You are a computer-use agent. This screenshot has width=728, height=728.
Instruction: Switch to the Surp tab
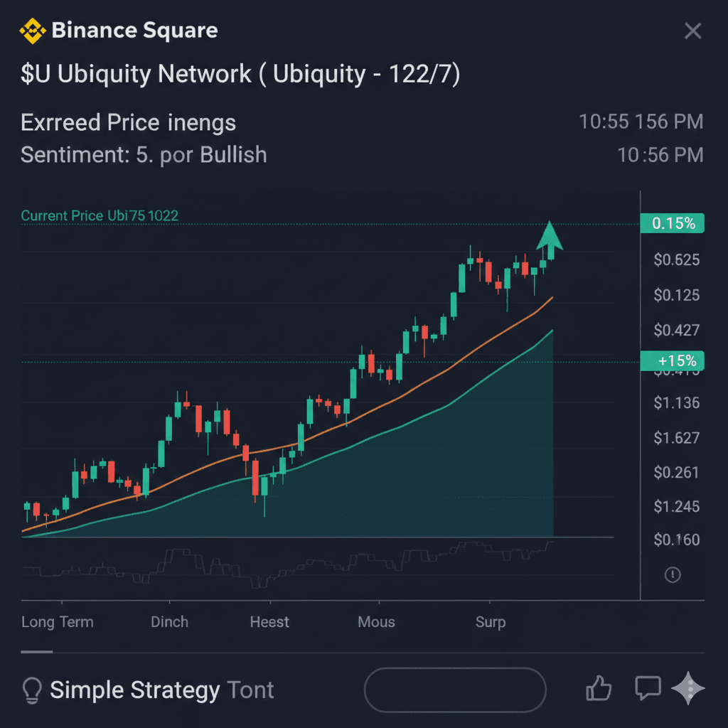pos(491,622)
